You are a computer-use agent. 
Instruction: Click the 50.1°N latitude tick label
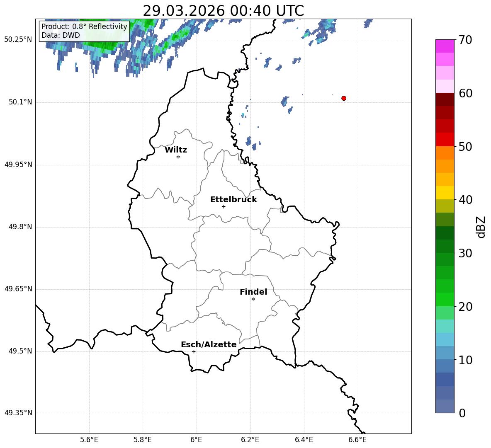pos(20,102)
